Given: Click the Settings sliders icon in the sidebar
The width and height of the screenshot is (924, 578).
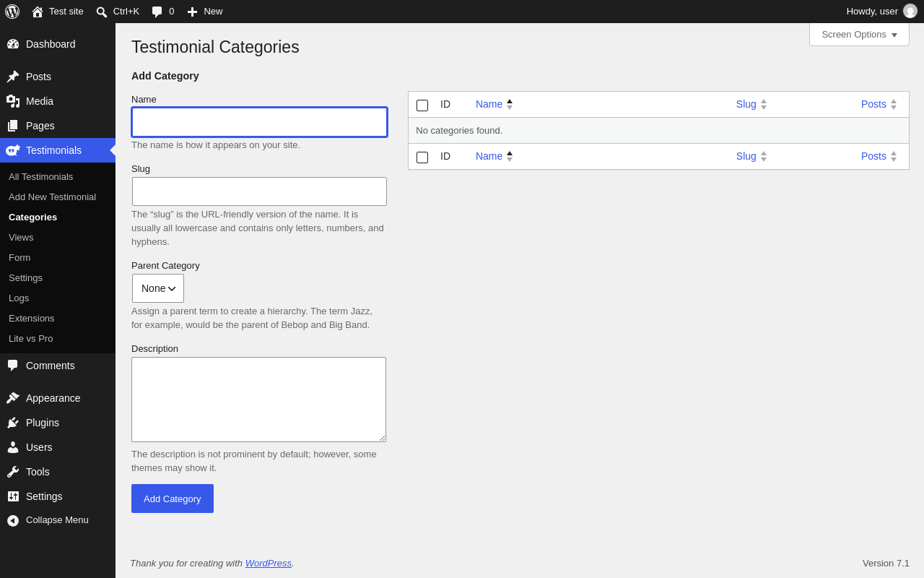Looking at the screenshot, I should point(13,496).
